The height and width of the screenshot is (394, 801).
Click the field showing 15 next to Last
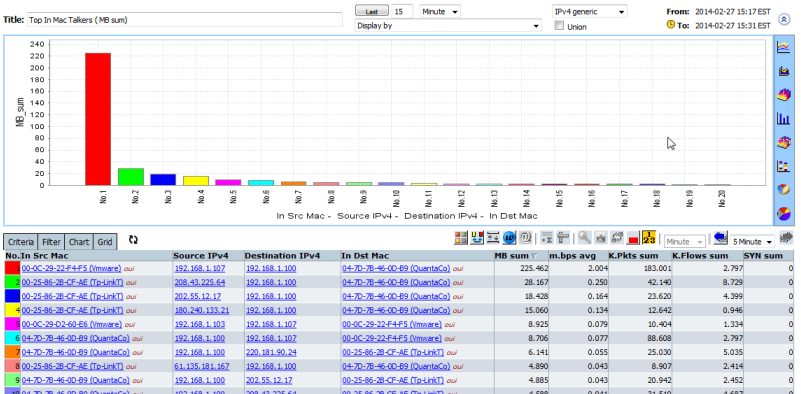pos(403,11)
